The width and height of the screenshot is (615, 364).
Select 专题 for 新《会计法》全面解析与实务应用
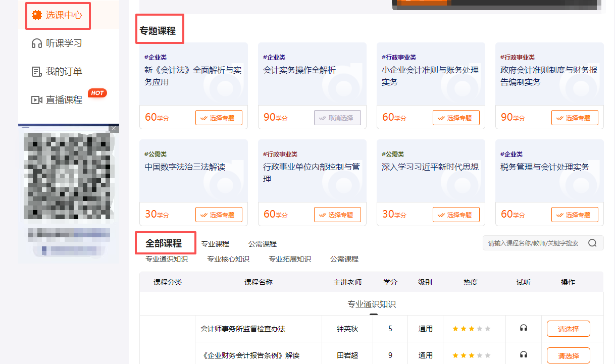(219, 117)
